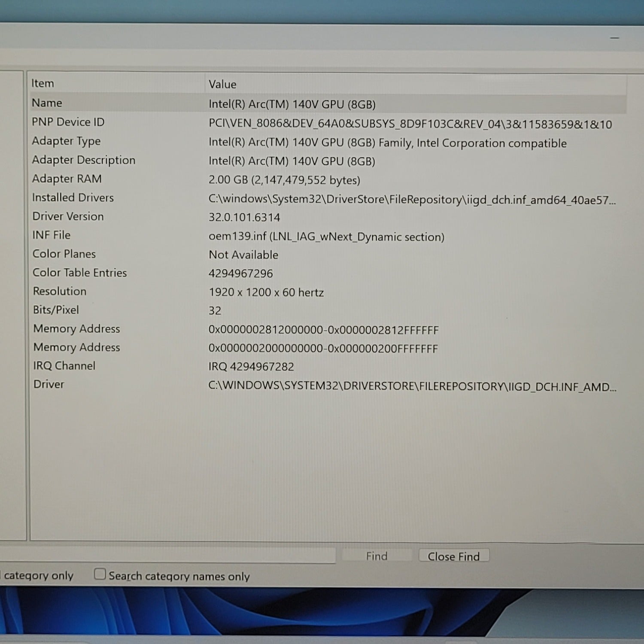Click the Close Find button

click(x=453, y=556)
